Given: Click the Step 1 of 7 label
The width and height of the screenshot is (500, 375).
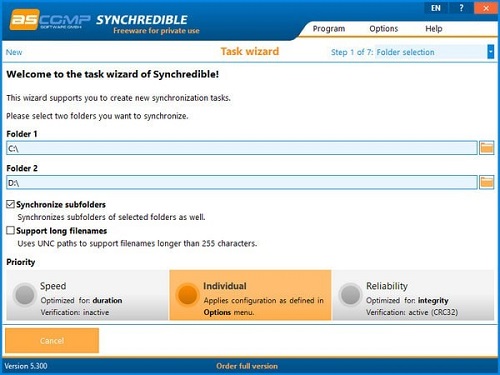Looking at the screenshot, I should pyautogui.click(x=352, y=52).
